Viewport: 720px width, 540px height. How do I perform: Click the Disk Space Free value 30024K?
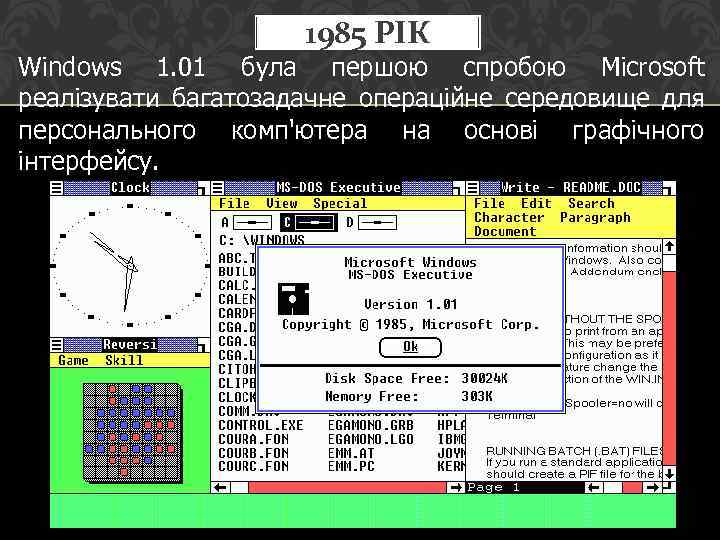(x=484, y=378)
